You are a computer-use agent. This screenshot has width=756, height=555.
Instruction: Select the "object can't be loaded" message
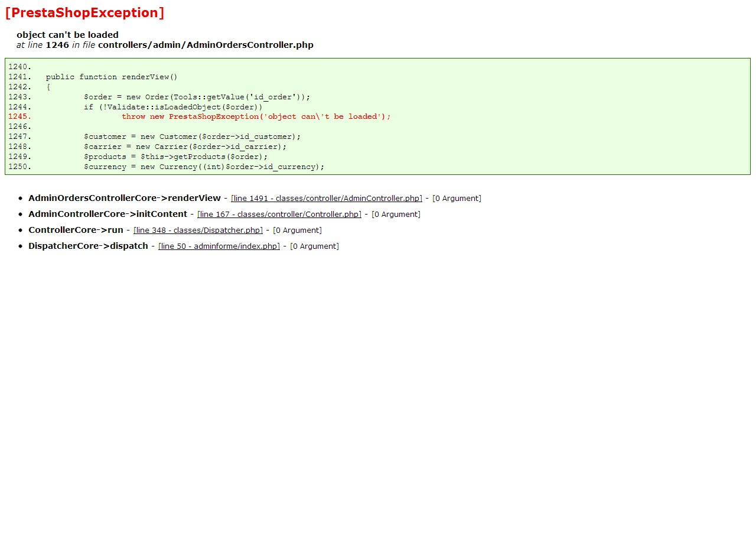tap(67, 35)
